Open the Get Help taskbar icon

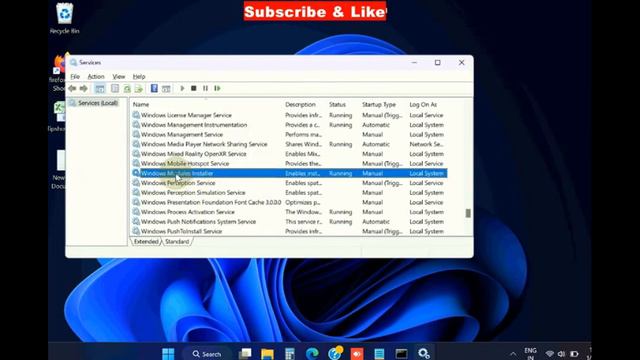coord(335,353)
